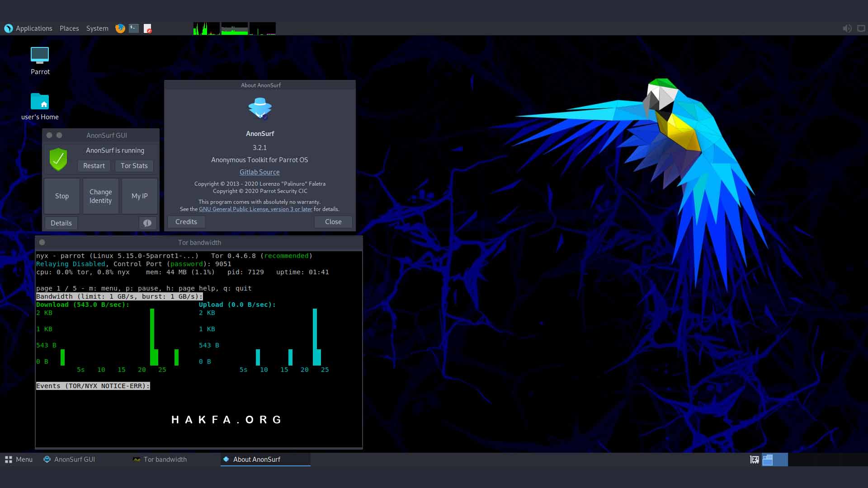
Task: Click the info icon button in AnonSurf GUI
Action: pyautogui.click(x=147, y=223)
